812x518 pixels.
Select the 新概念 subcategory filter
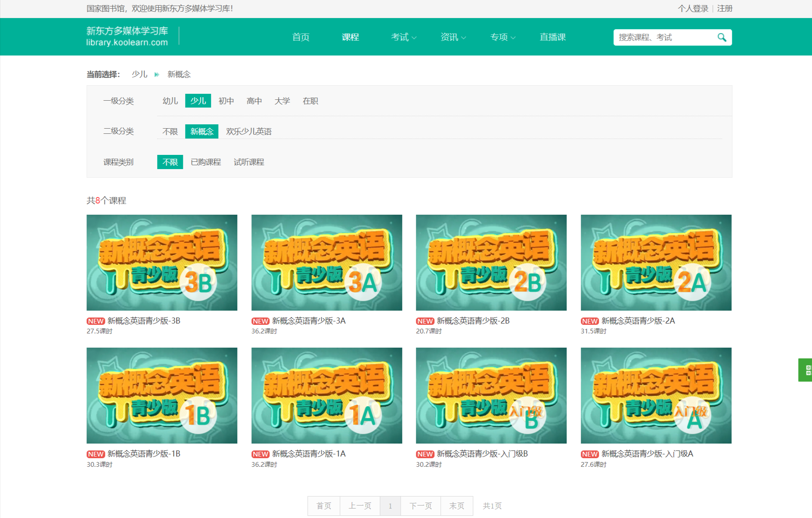(x=201, y=131)
